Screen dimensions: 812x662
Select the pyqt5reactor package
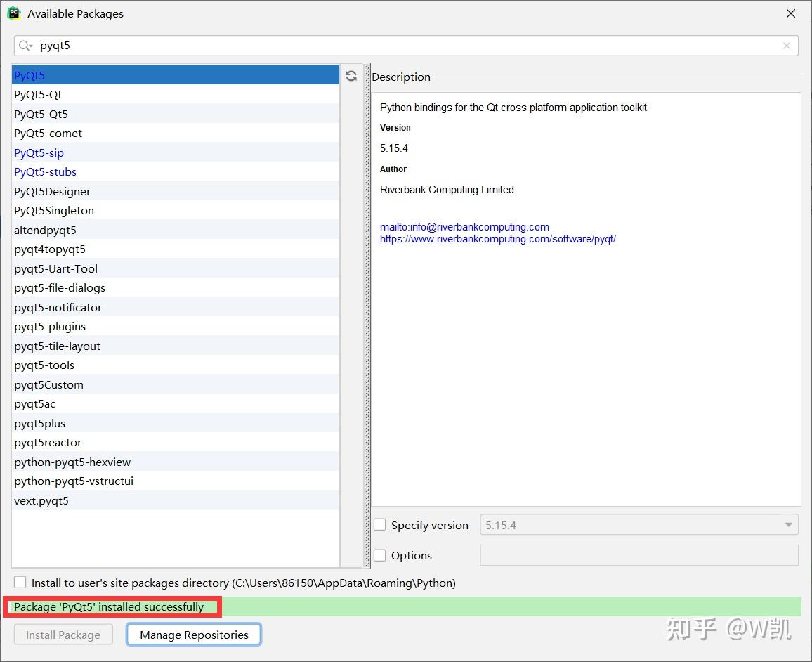(x=176, y=442)
